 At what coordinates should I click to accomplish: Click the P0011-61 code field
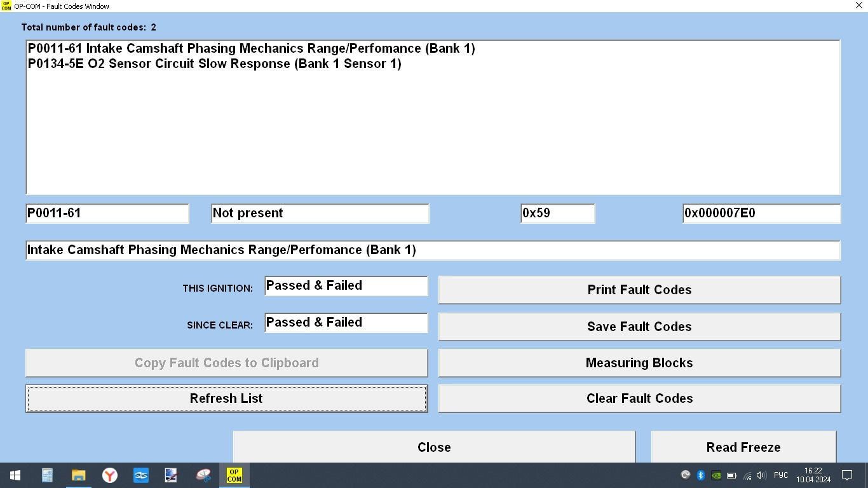(107, 213)
